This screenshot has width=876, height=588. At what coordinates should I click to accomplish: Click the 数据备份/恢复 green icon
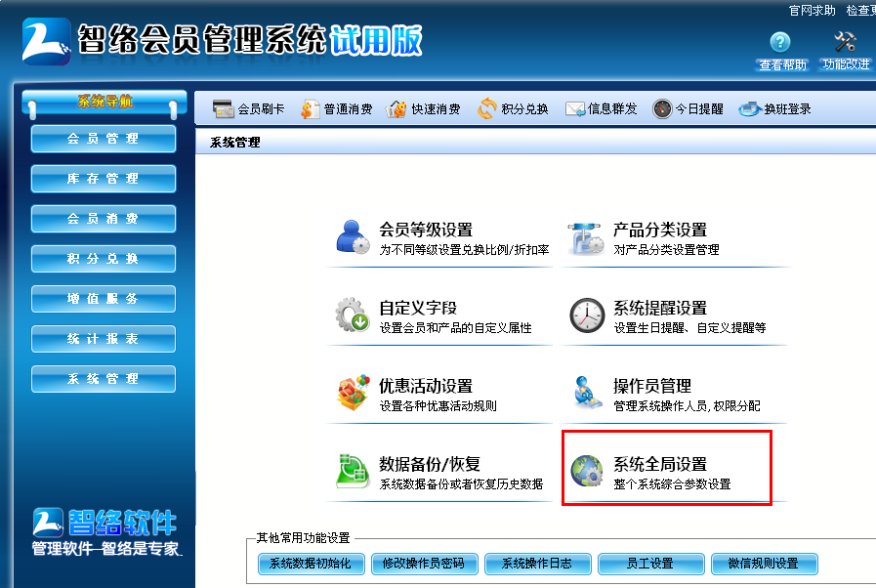(x=353, y=471)
